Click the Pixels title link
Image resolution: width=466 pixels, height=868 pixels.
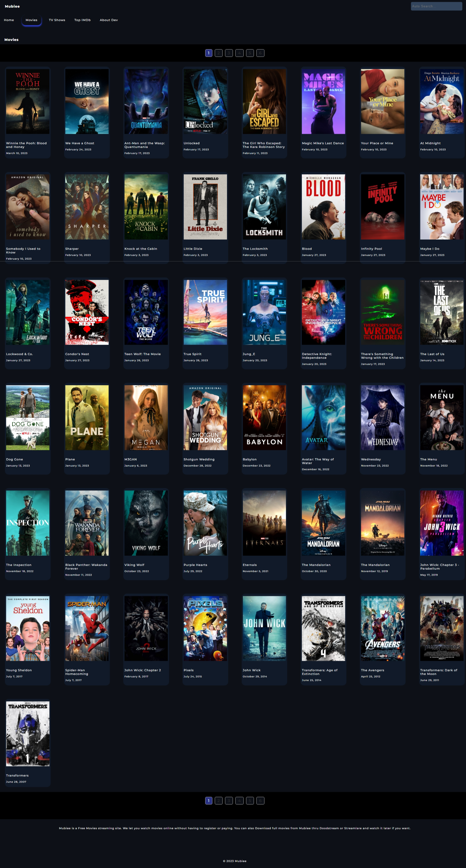tap(188, 670)
